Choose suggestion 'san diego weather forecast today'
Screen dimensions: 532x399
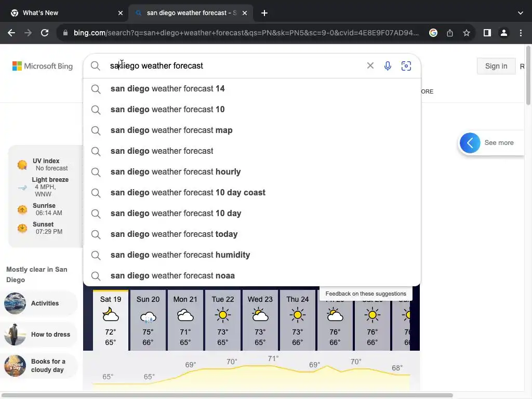[x=252, y=234]
